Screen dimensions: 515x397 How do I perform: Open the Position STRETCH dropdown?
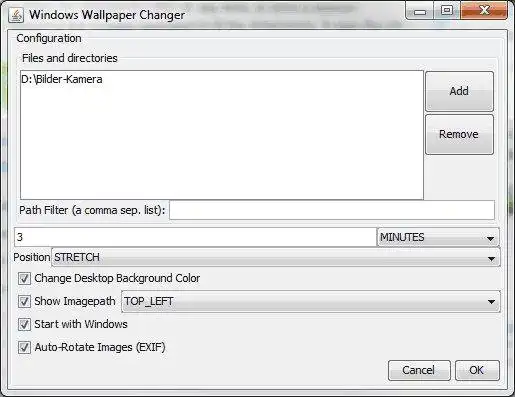click(x=276, y=257)
